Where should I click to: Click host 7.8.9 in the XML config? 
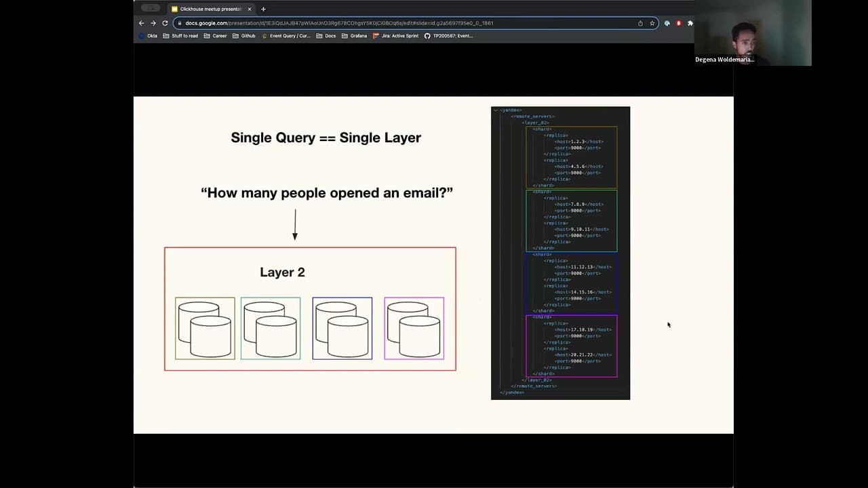[x=579, y=204]
